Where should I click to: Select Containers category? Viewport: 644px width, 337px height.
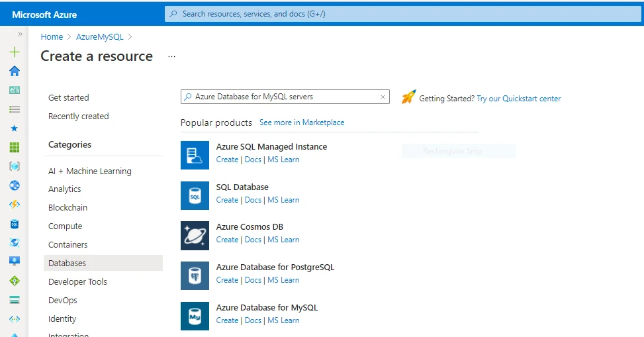click(68, 244)
